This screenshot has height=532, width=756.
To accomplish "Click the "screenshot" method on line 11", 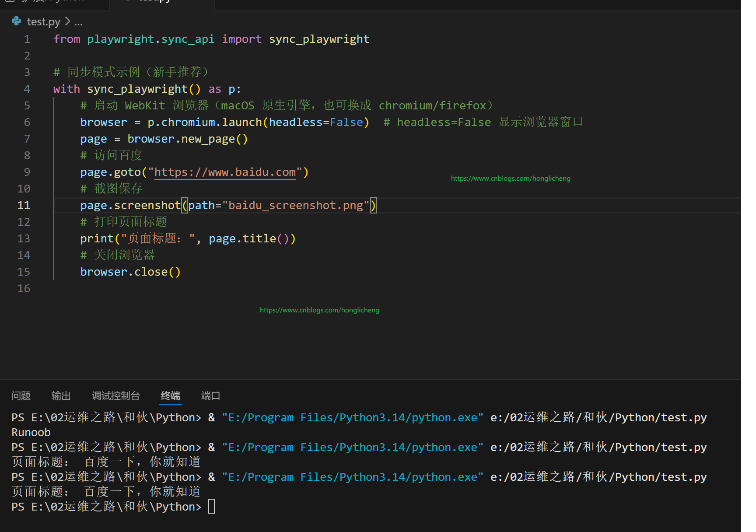I will [147, 205].
